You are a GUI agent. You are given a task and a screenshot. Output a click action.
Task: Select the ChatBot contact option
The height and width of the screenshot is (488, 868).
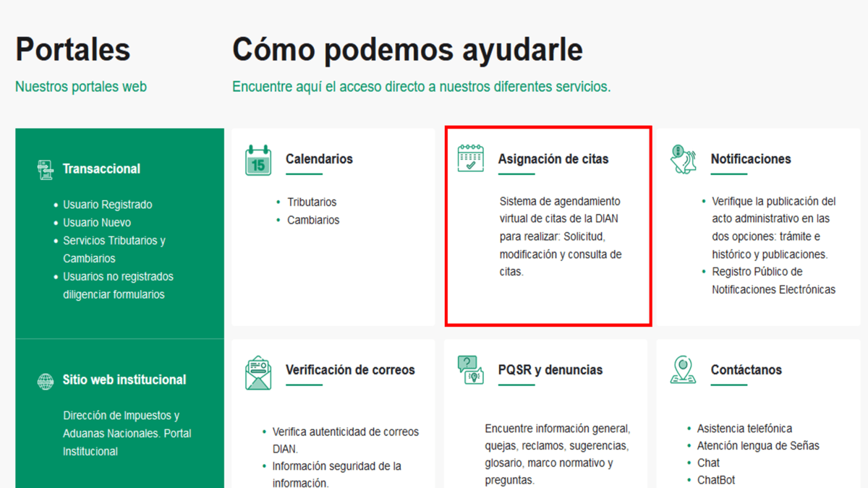click(x=716, y=480)
